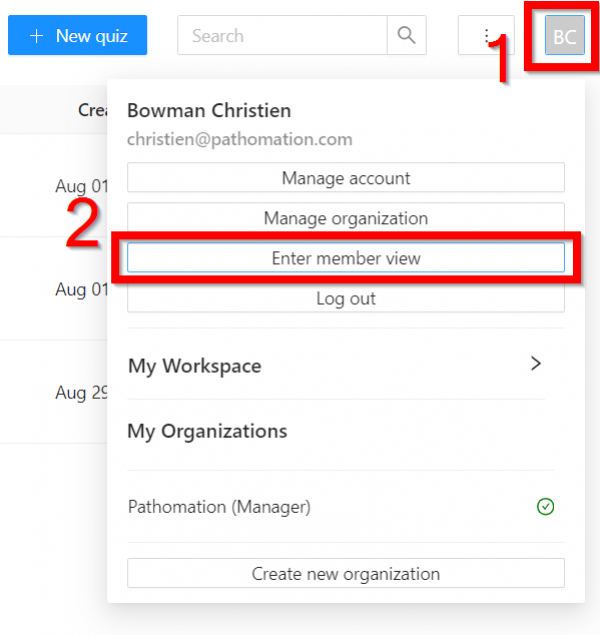Choose Enter member view
The image size is (600, 635).
pyautogui.click(x=346, y=258)
